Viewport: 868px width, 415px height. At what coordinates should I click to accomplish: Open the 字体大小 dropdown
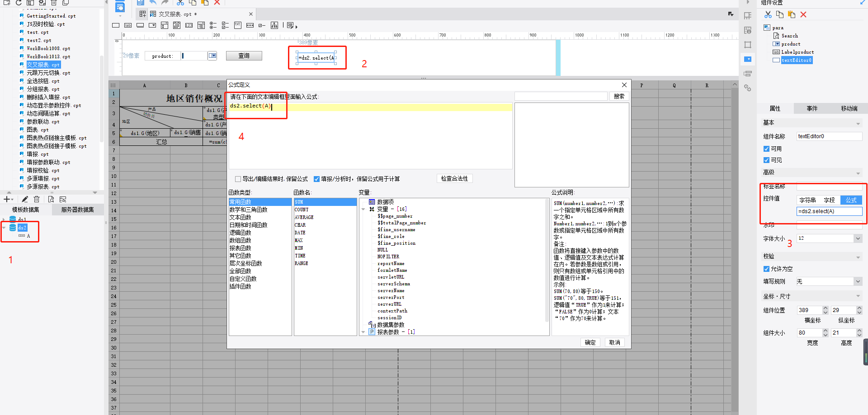858,238
